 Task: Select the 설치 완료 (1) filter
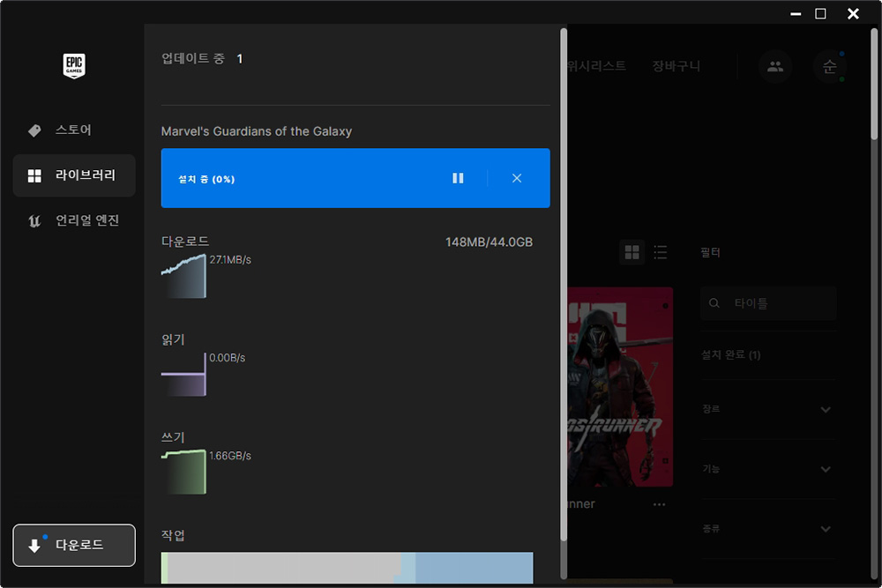click(x=730, y=354)
